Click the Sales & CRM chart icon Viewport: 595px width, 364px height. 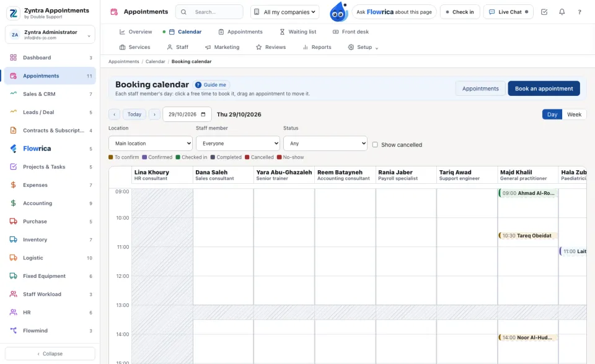(13, 93)
